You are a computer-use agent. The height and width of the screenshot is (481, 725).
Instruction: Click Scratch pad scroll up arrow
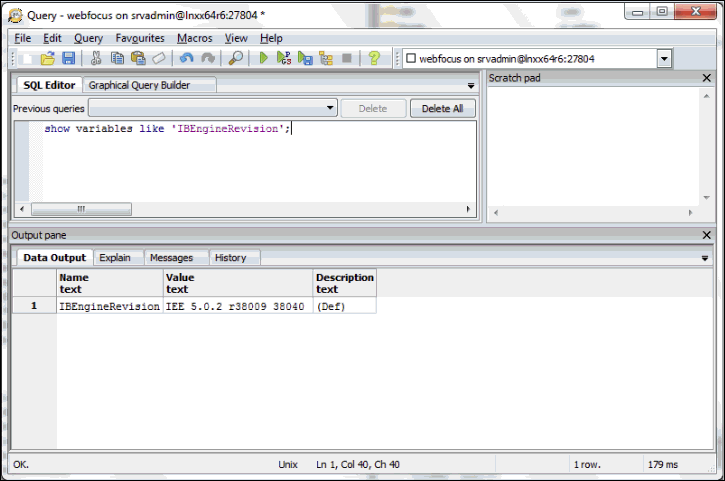pos(706,96)
